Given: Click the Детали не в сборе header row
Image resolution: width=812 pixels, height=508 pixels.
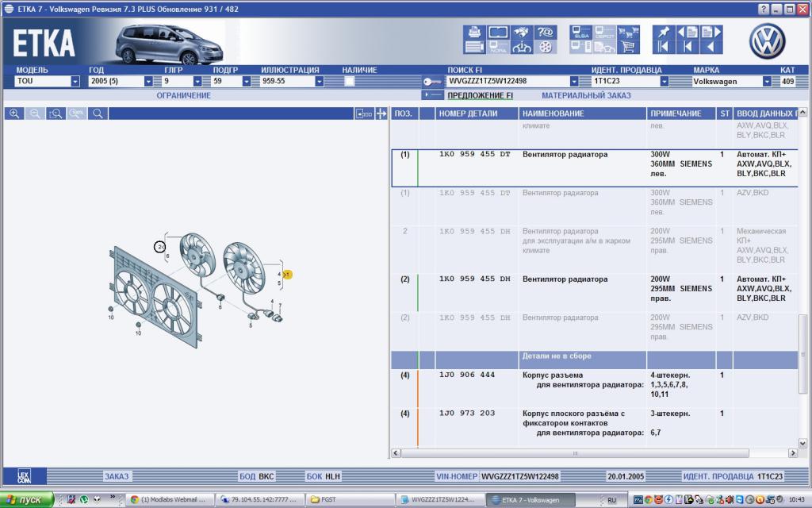Looking at the screenshot, I should coord(595,360).
